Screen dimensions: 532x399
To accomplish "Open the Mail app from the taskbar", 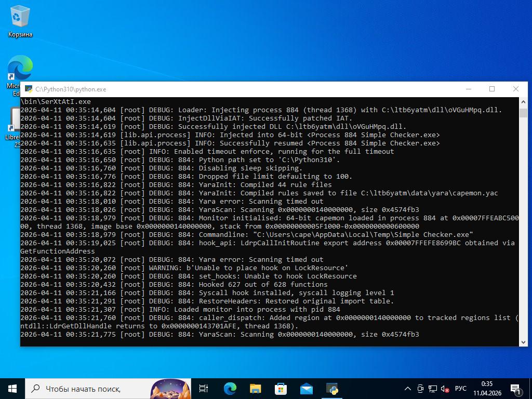I will coord(306,389).
